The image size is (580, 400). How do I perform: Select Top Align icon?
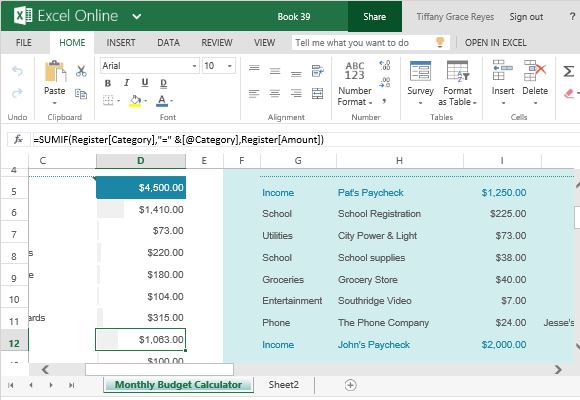pyautogui.click(x=254, y=69)
